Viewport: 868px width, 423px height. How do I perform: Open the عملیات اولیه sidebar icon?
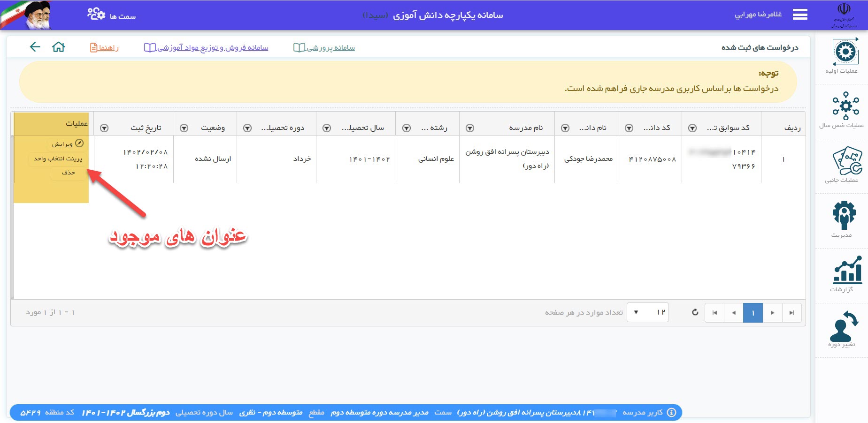point(845,53)
